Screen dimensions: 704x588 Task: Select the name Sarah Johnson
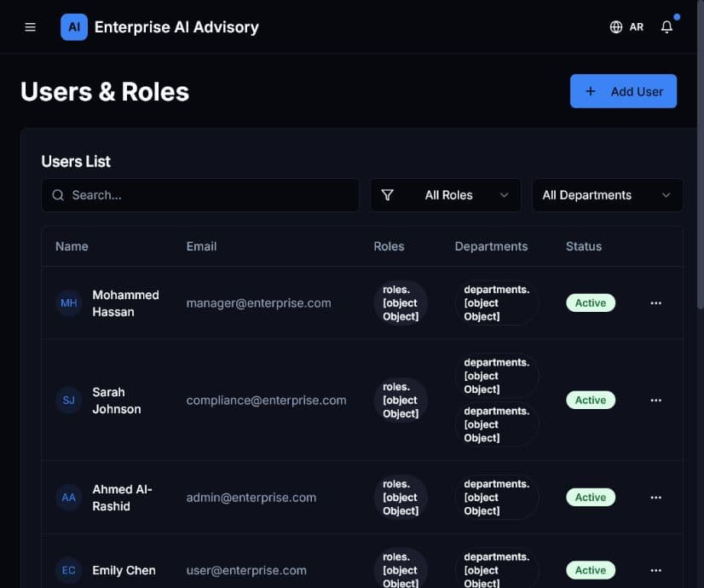[117, 401]
